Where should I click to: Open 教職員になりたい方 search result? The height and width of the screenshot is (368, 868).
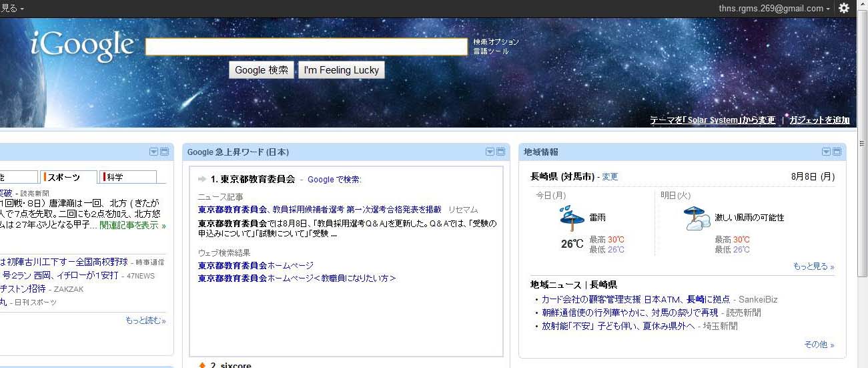click(x=297, y=278)
